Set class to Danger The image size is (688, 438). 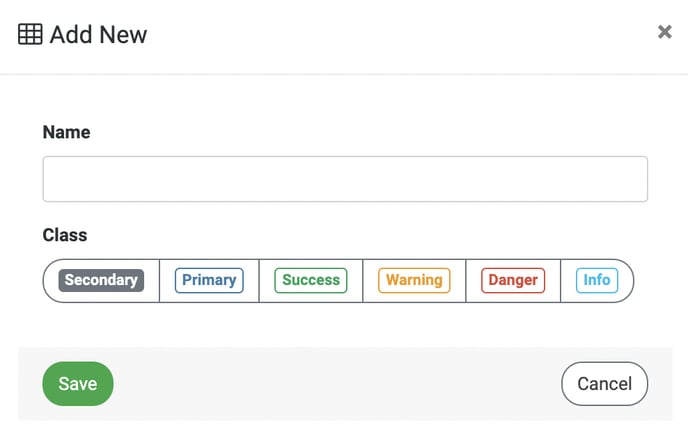(513, 280)
